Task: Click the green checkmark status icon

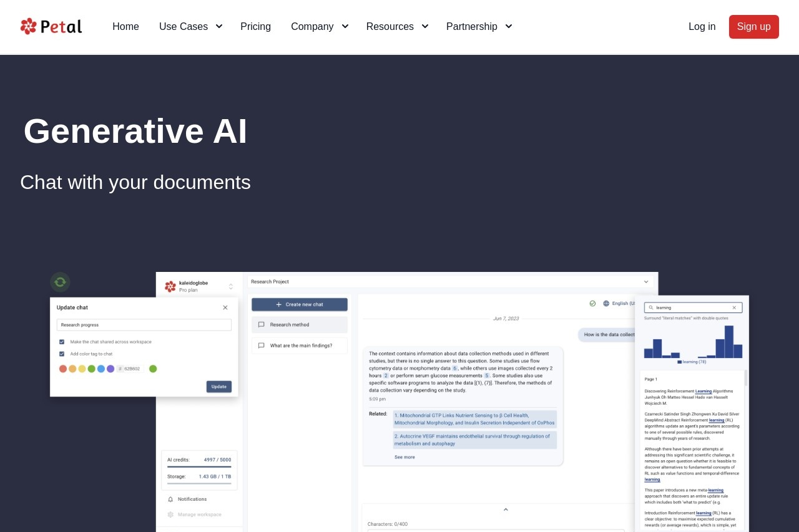Action: coord(592,304)
